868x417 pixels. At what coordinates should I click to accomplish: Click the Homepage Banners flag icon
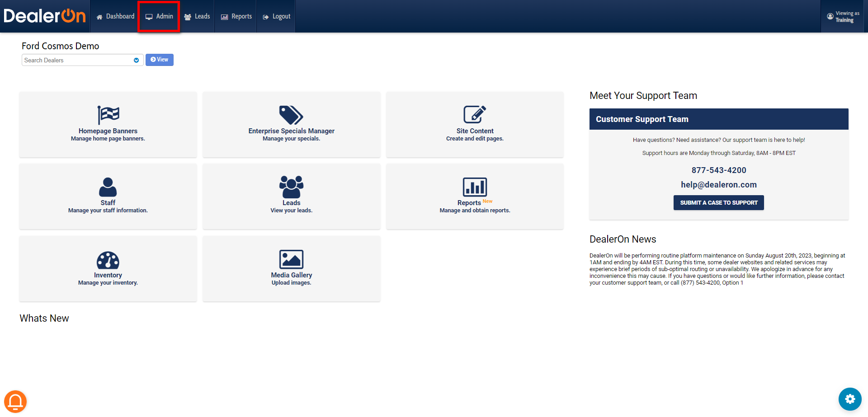point(108,115)
